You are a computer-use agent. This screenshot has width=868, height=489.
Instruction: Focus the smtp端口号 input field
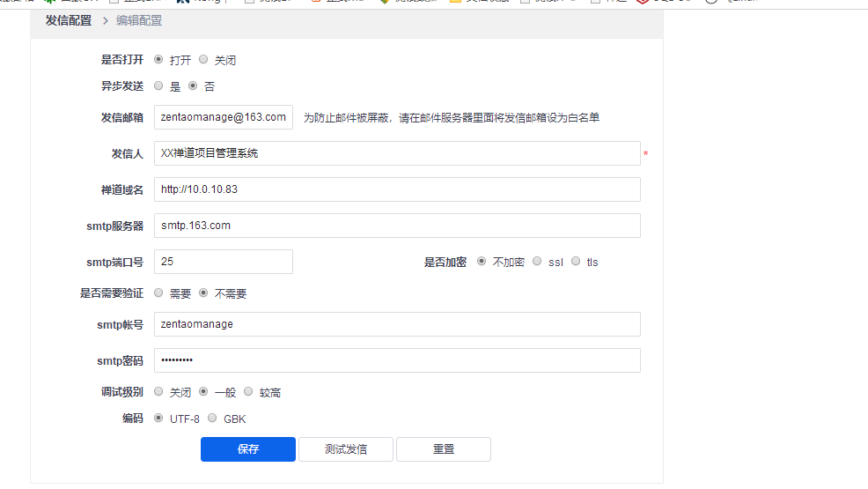pos(223,262)
